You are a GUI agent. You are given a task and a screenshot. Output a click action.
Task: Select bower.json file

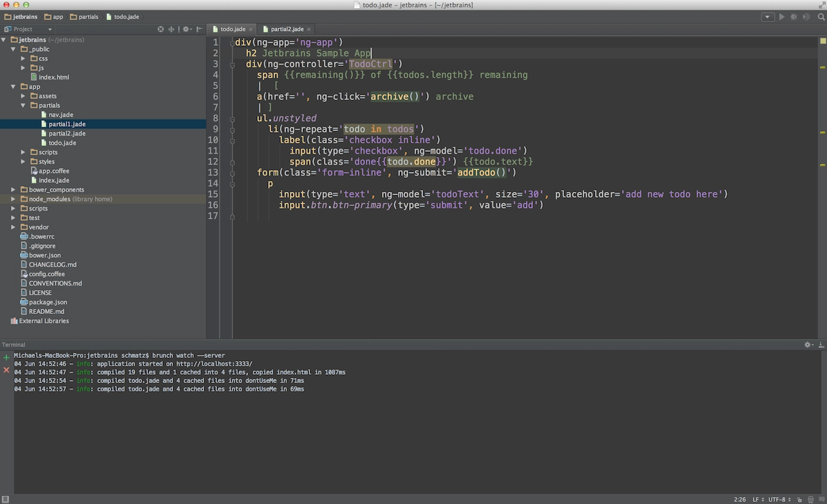40,255
